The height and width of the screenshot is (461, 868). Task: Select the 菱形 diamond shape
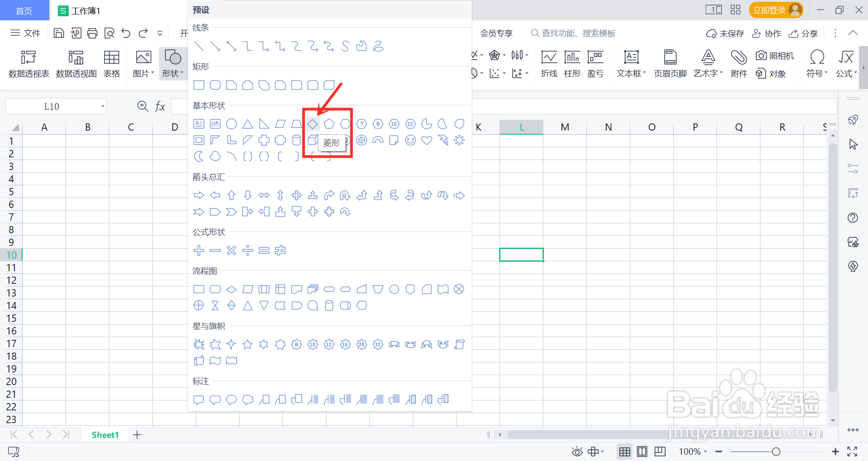click(x=312, y=123)
